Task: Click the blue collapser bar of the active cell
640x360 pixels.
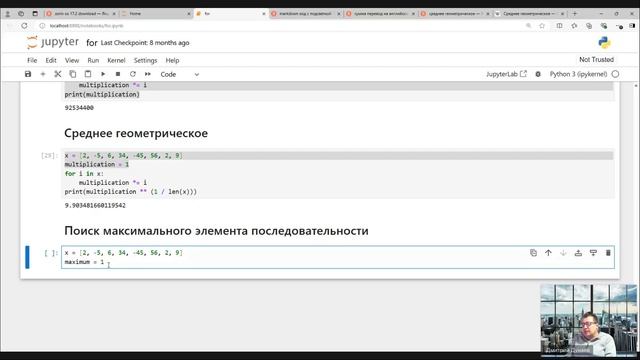Action: coord(27,257)
